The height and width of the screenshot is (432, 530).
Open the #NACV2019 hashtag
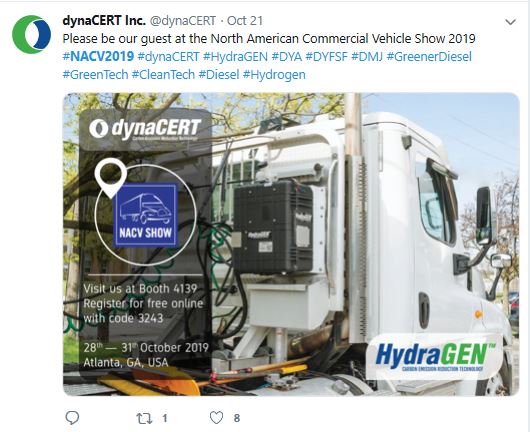(x=98, y=56)
